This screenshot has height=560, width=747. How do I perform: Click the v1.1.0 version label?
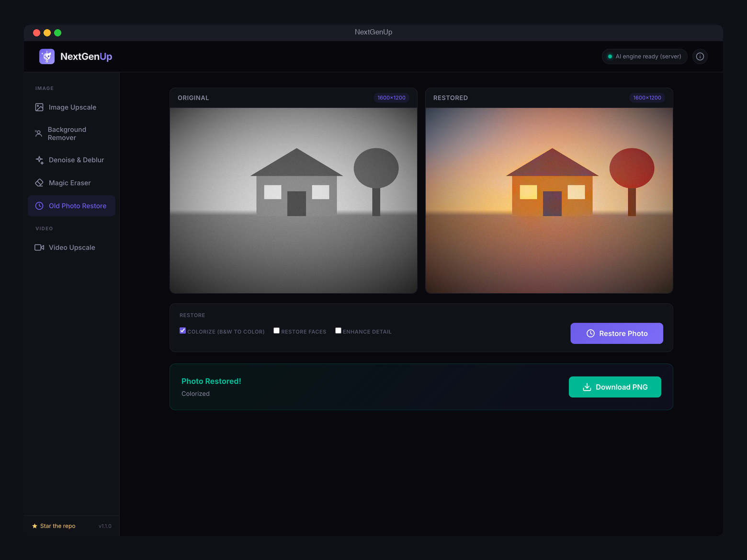[105, 526]
